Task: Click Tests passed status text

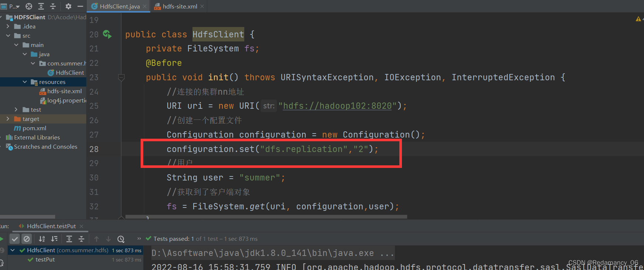Action: [205, 239]
